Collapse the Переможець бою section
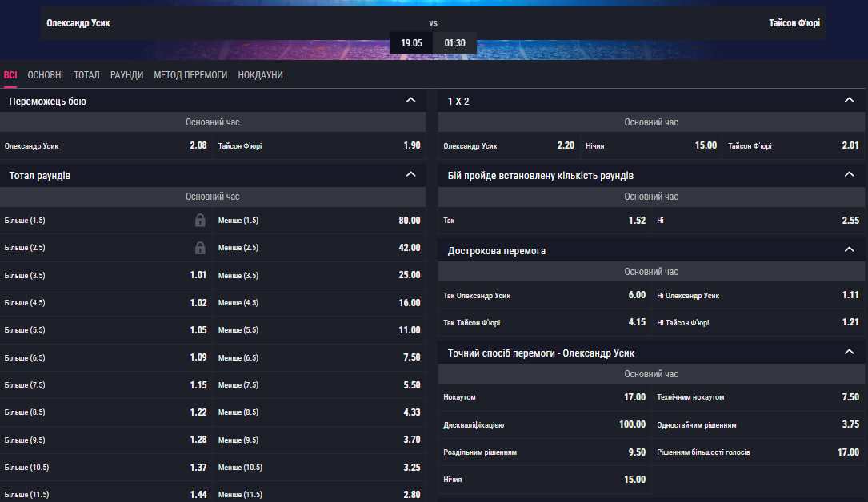868x502 pixels. (x=411, y=101)
